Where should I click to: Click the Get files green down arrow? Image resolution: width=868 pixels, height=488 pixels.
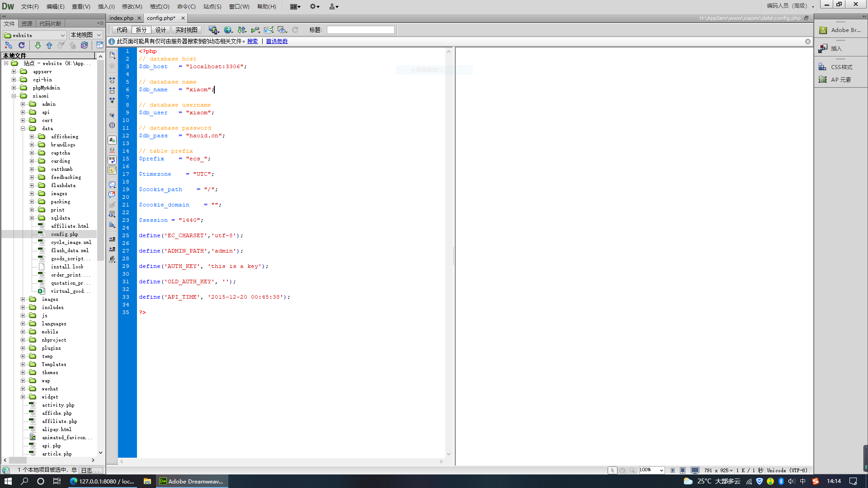(x=38, y=45)
